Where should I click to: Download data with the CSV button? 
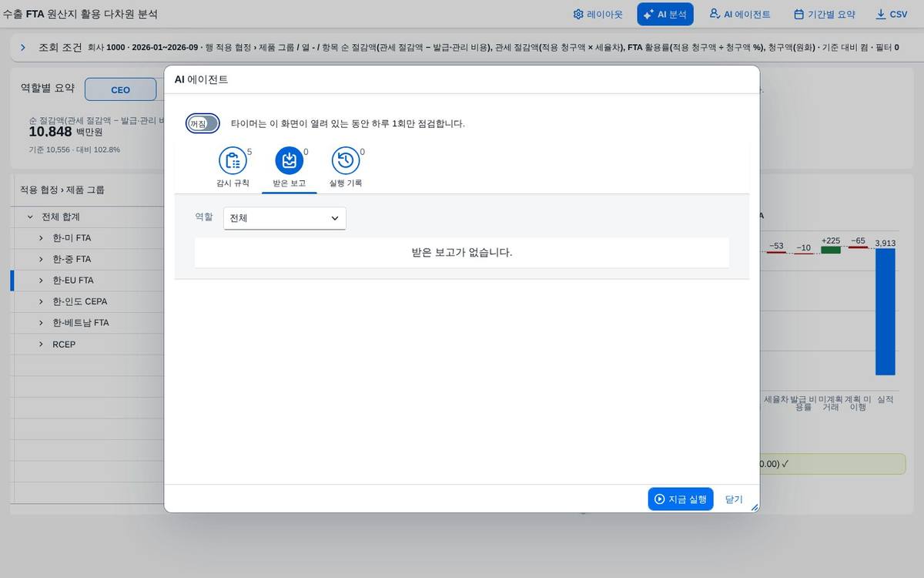pos(892,14)
